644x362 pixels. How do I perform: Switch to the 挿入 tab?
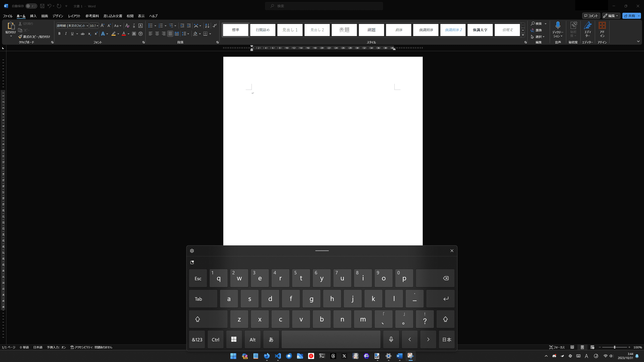coord(33,16)
